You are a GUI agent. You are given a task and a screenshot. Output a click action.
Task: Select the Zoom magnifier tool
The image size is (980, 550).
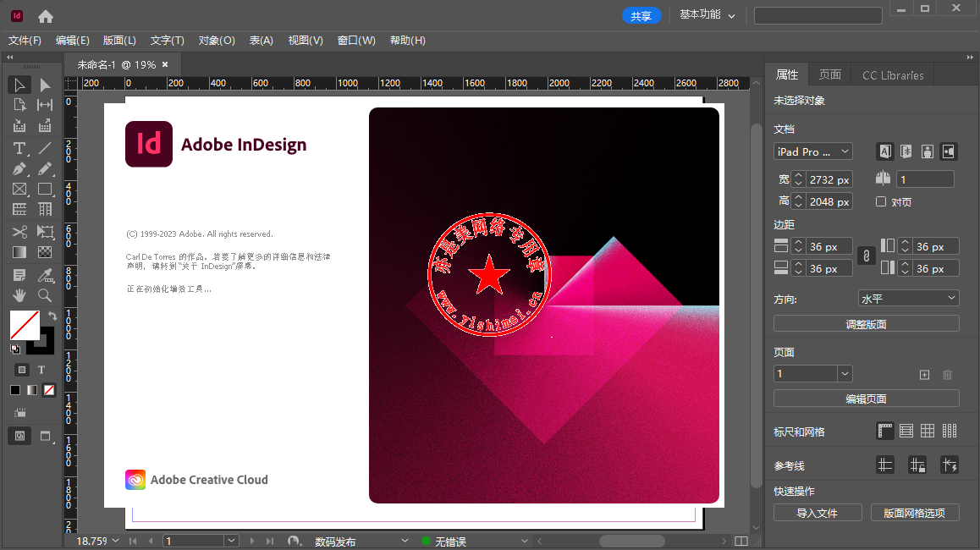pos(44,295)
